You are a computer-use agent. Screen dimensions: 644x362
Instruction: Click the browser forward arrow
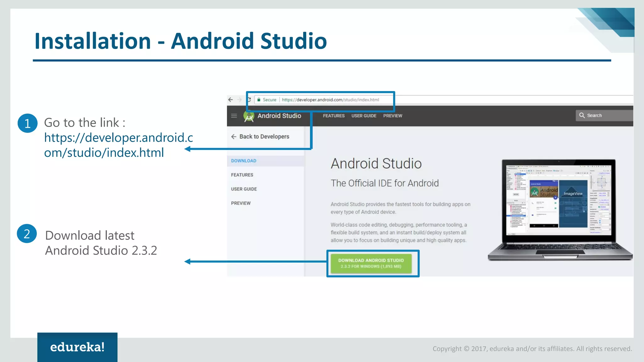(240, 100)
